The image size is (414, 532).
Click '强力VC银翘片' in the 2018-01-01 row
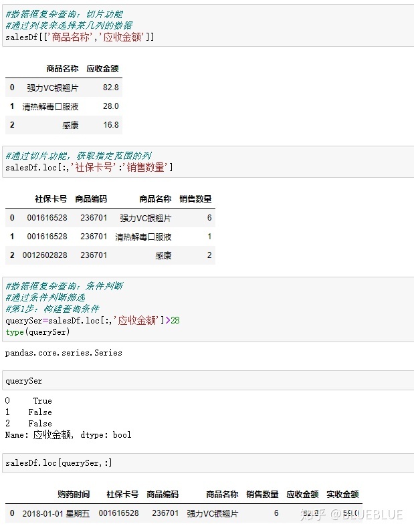click(213, 514)
